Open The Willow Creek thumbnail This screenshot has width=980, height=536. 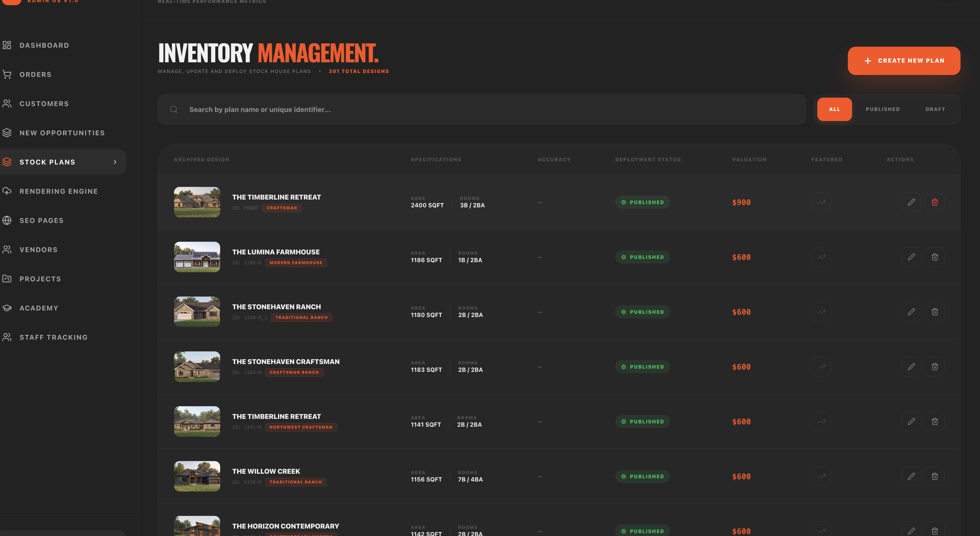click(197, 476)
